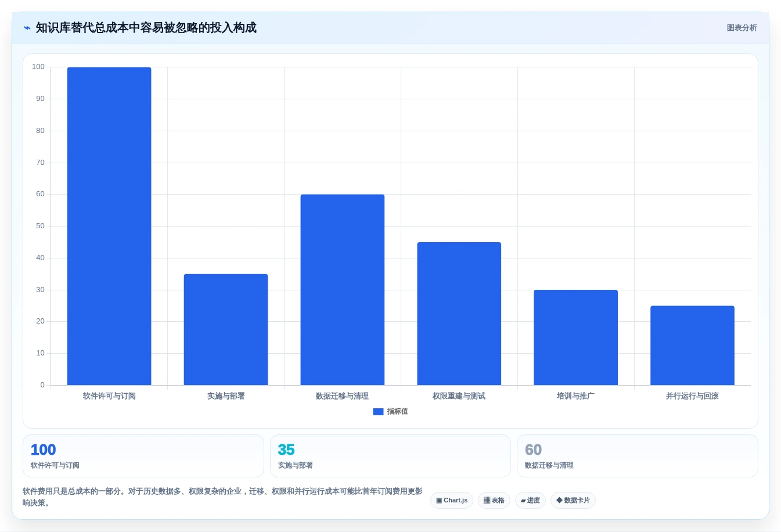Click the y-axis value 50
781x532 pixels.
(x=40, y=226)
